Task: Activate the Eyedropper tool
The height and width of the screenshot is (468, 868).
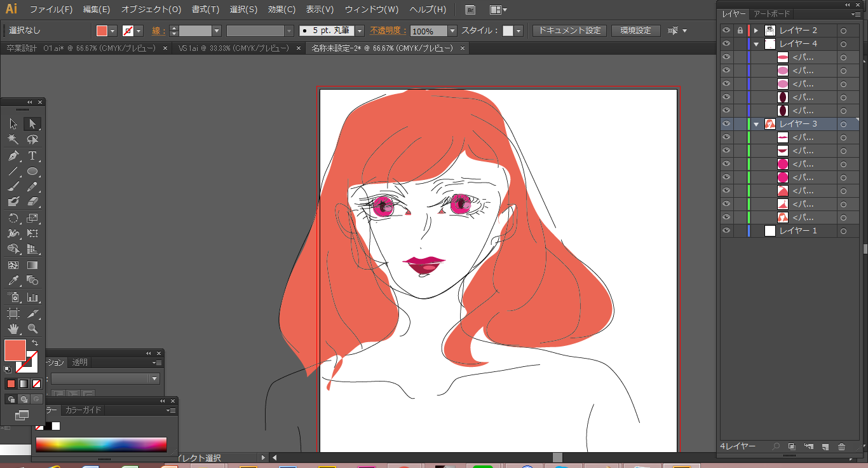Action: (13, 280)
